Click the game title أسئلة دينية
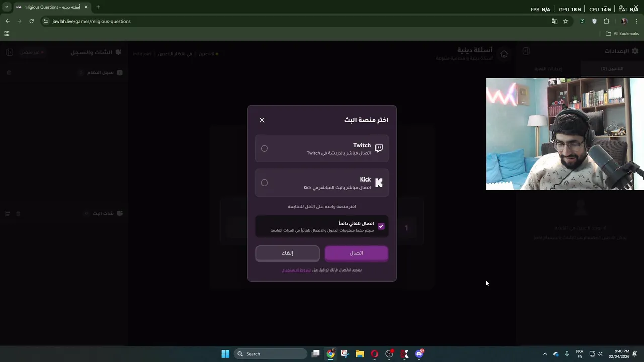This screenshot has width=644, height=362. point(475,50)
